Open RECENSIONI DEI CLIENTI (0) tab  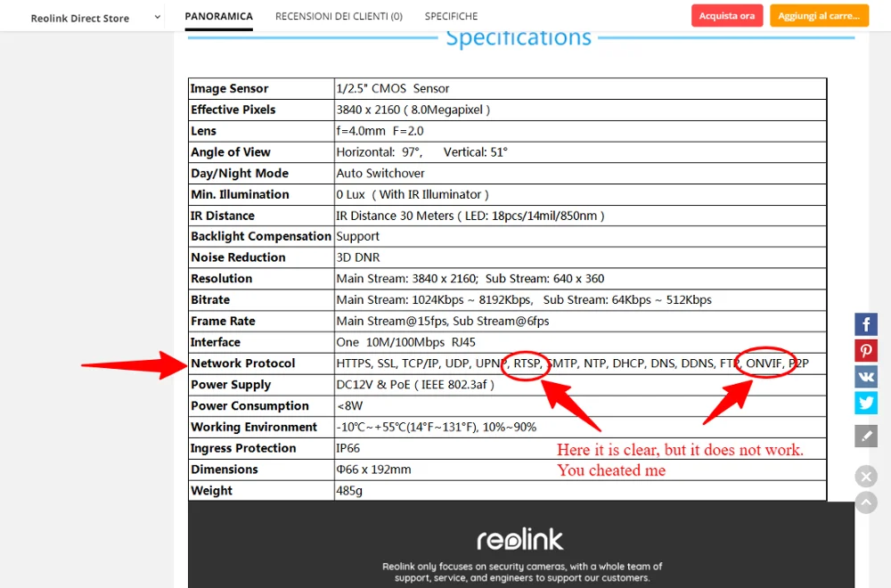(x=339, y=16)
